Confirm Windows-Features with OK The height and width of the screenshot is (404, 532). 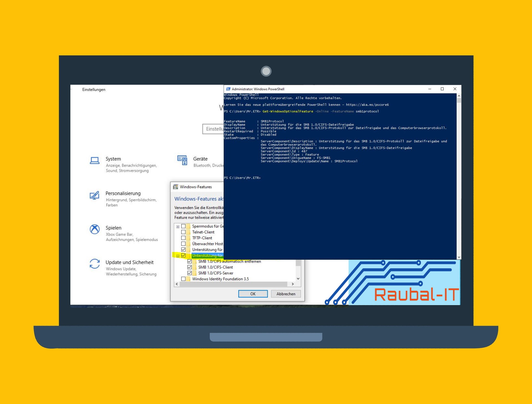point(253,294)
